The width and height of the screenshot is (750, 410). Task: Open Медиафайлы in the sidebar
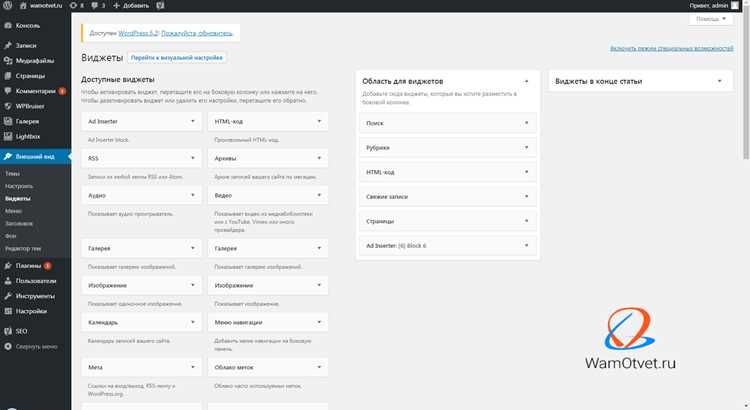pos(35,61)
